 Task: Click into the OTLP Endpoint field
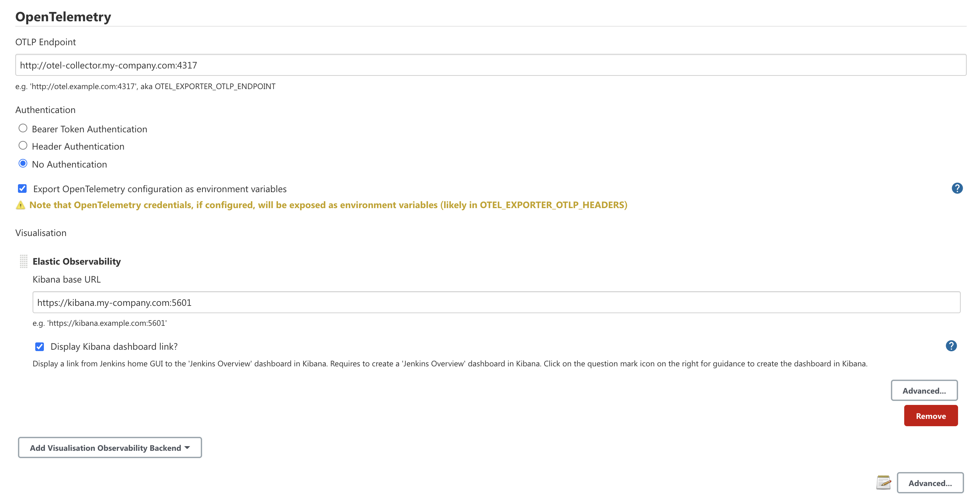(x=491, y=65)
